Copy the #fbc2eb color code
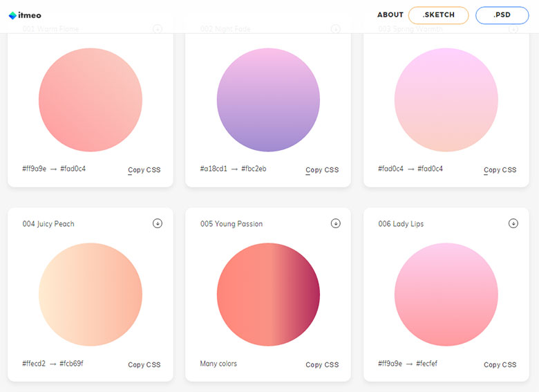 254,169
